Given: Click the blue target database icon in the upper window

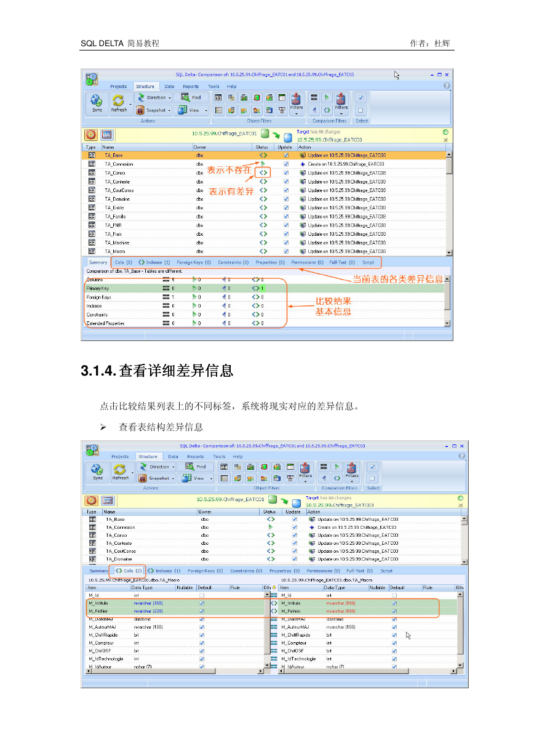Looking at the screenshot, I should (x=288, y=137).
